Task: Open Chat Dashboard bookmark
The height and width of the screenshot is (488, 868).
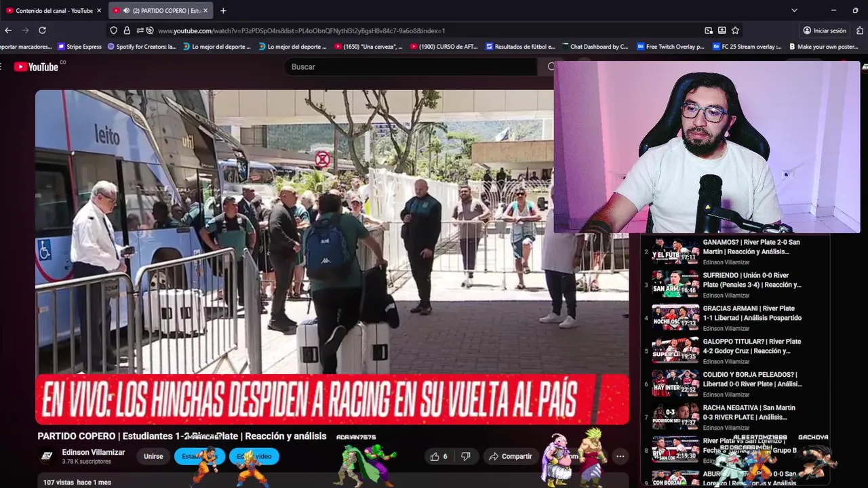Action: [x=595, y=47]
